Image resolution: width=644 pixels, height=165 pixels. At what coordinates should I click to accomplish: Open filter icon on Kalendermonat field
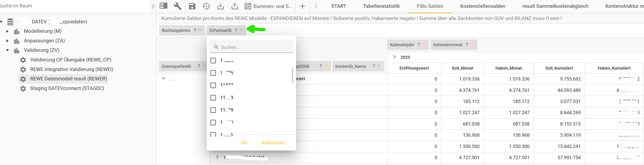coord(472,45)
